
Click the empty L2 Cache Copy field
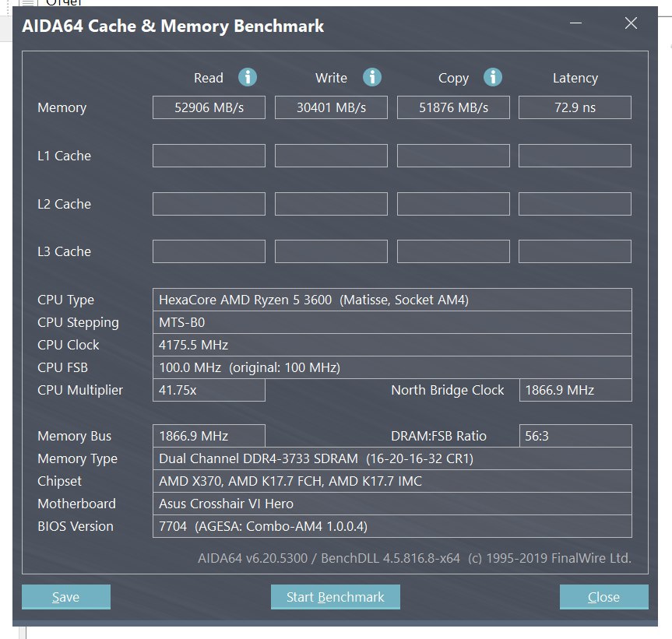click(x=453, y=204)
